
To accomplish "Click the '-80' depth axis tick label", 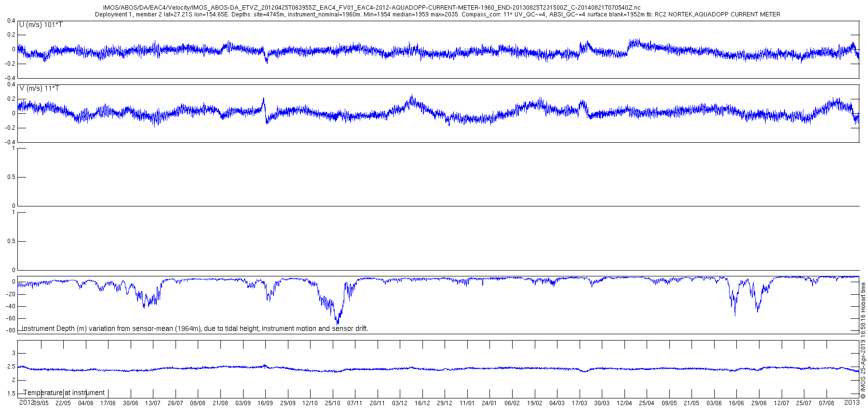I will pos(11,331).
